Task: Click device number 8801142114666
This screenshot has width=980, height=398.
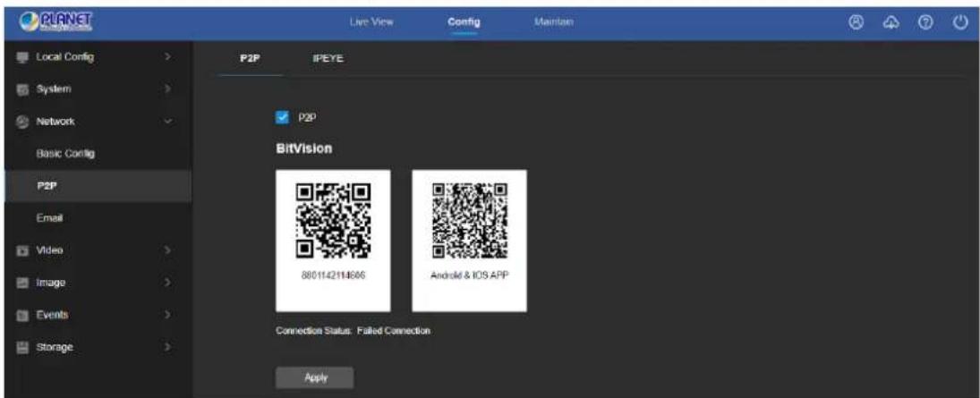Action: tap(333, 276)
